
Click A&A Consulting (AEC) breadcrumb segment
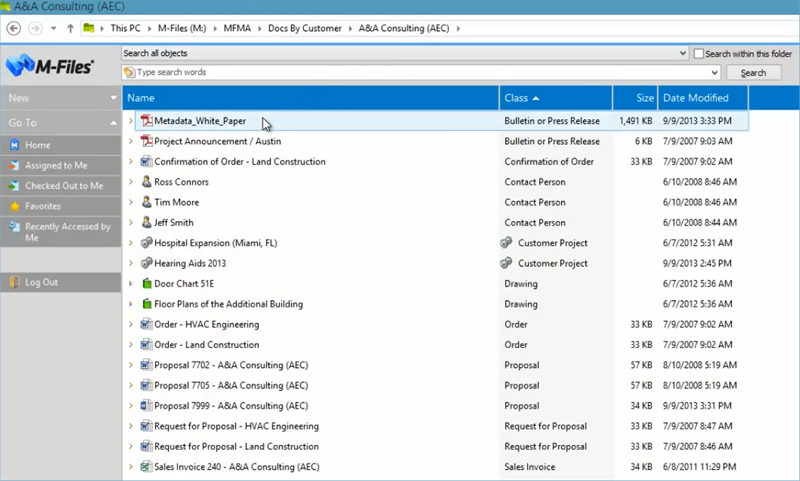click(x=404, y=29)
